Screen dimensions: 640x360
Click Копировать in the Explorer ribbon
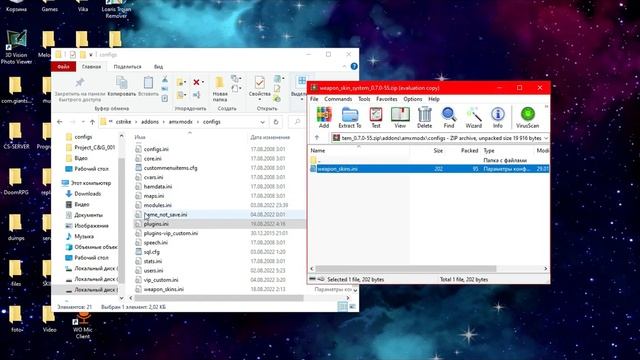pos(122,87)
